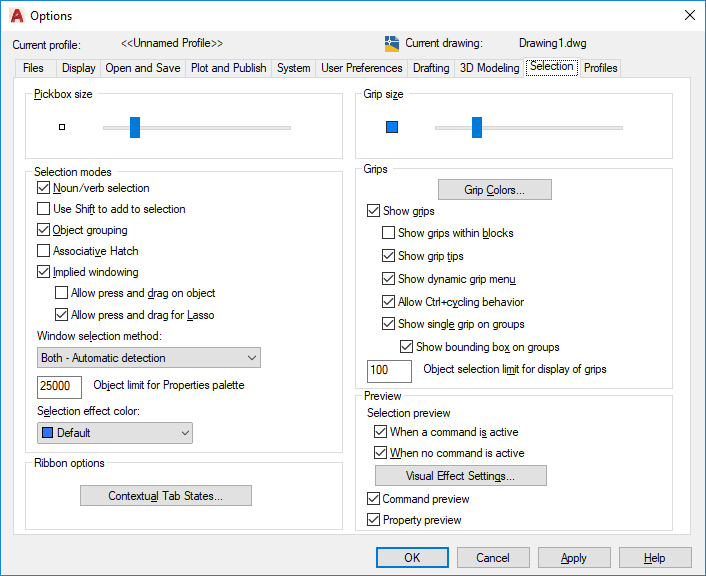Screen dimensions: 706x576
Task: Open Contextual Tab States settings
Action: tap(166, 495)
